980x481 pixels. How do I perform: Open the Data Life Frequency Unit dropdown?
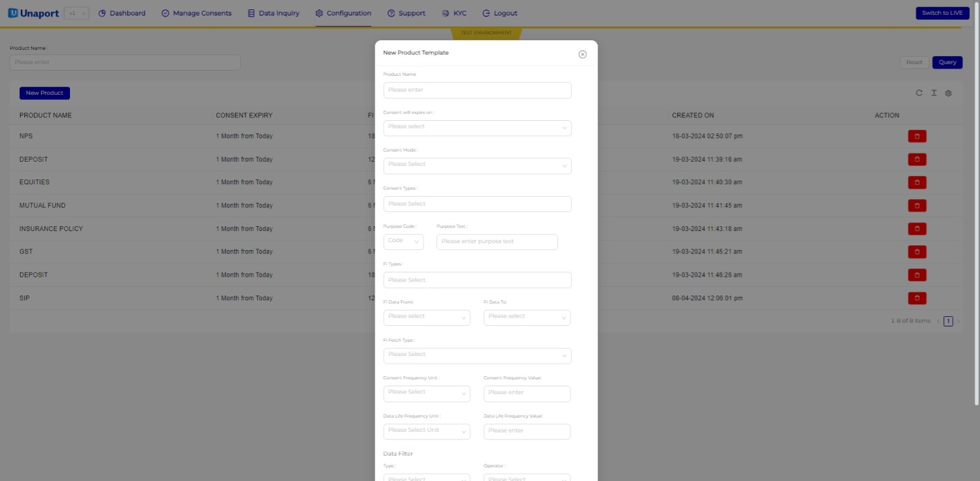426,432
